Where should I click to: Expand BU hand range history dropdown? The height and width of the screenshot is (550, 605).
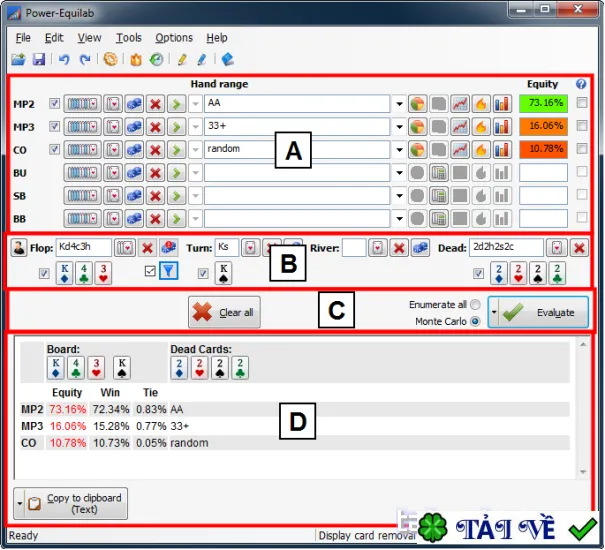tap(399, 173)
